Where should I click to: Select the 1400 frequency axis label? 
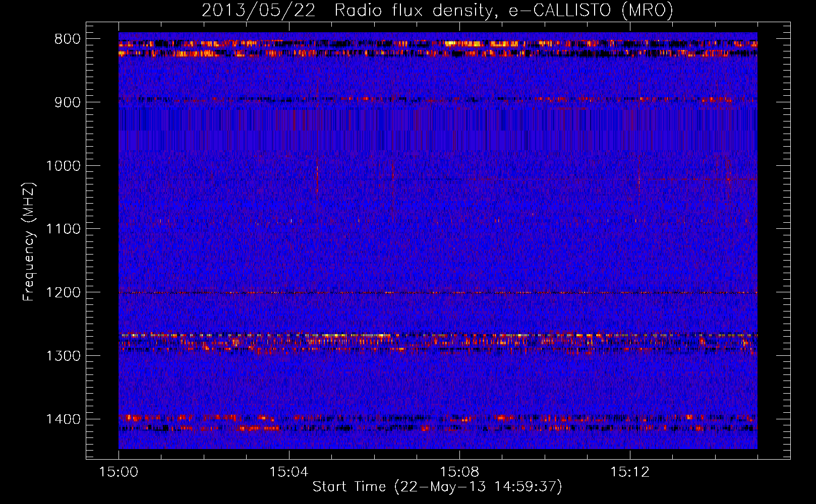click(63, 419)
